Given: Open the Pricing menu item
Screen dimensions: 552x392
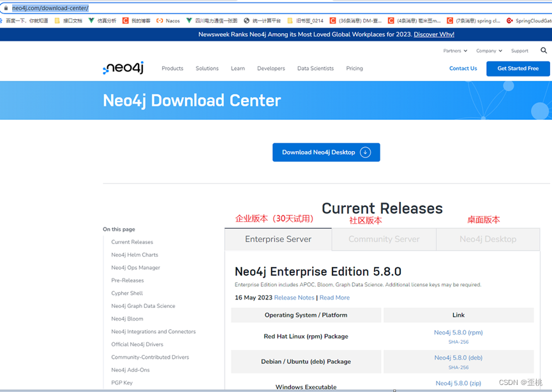Looking at the screenshot, I should pyautogui.click(x=355, y=68).
